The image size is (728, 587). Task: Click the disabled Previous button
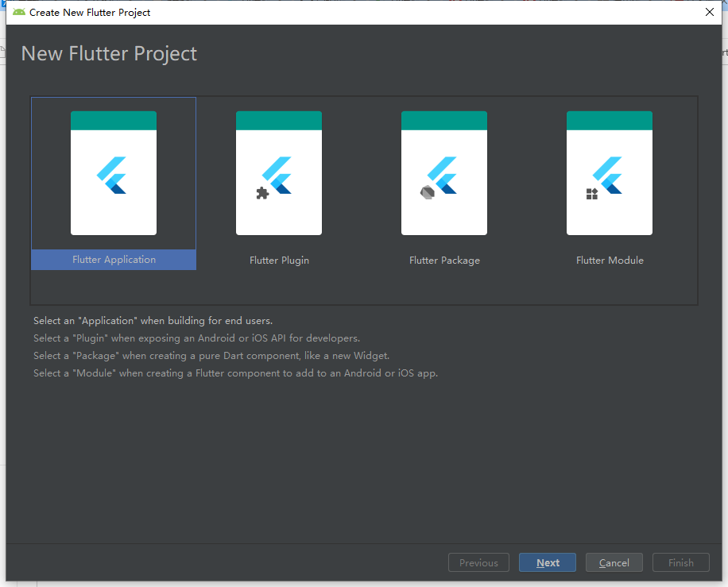478,562
